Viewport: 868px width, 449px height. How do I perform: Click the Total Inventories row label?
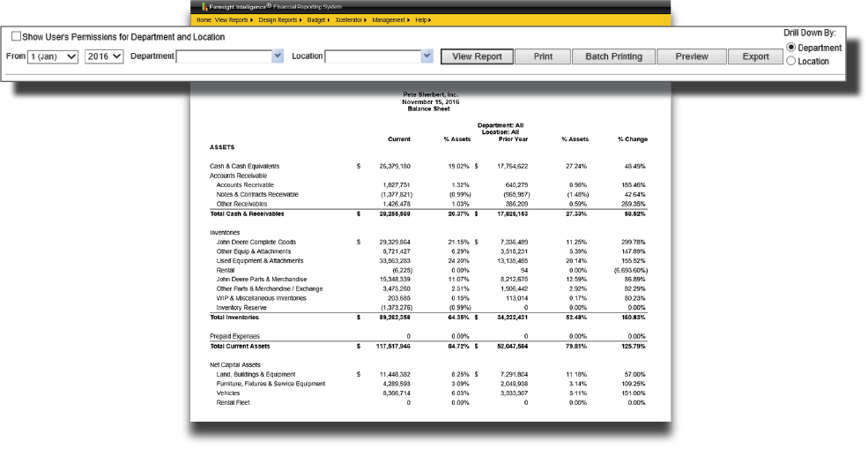coord(234,318)
